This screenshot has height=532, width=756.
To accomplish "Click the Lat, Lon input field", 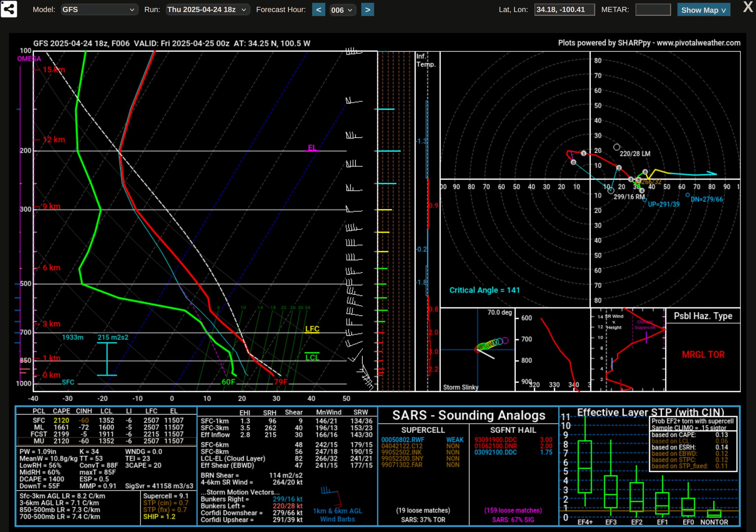I will tap(564, 10).
